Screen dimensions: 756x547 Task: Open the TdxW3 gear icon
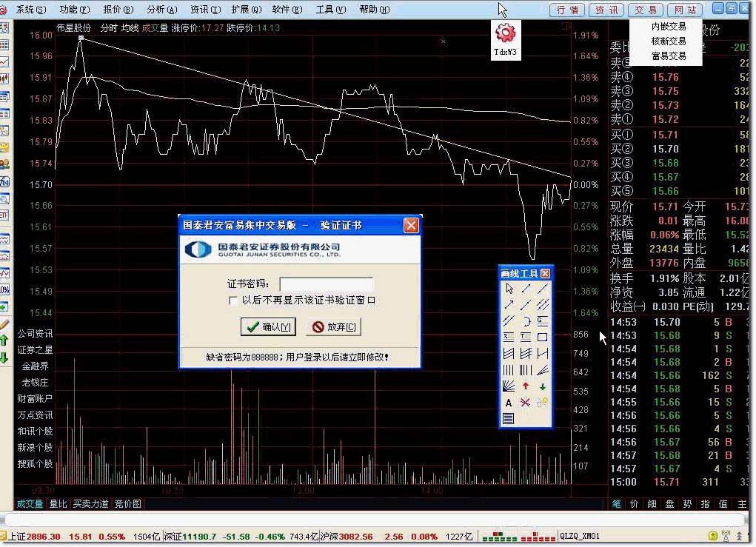pyautogui.click(x=505, y=33)
